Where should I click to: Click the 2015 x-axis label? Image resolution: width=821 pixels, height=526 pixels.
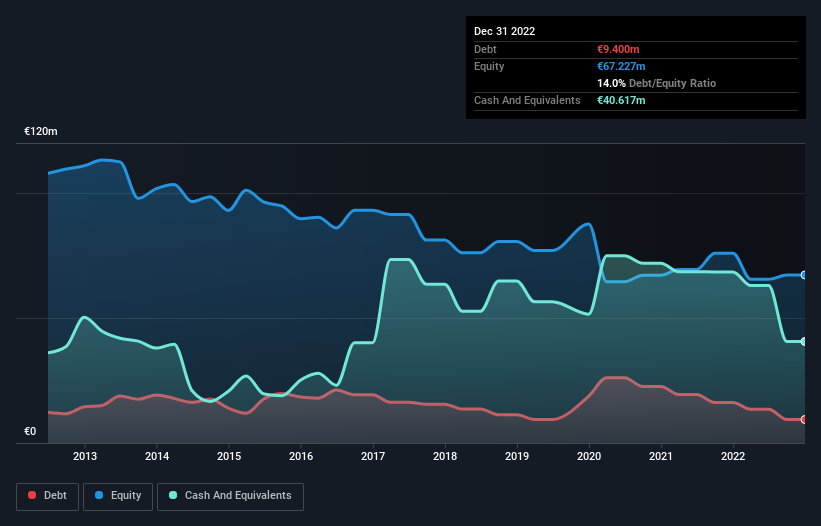pos(229,456)
